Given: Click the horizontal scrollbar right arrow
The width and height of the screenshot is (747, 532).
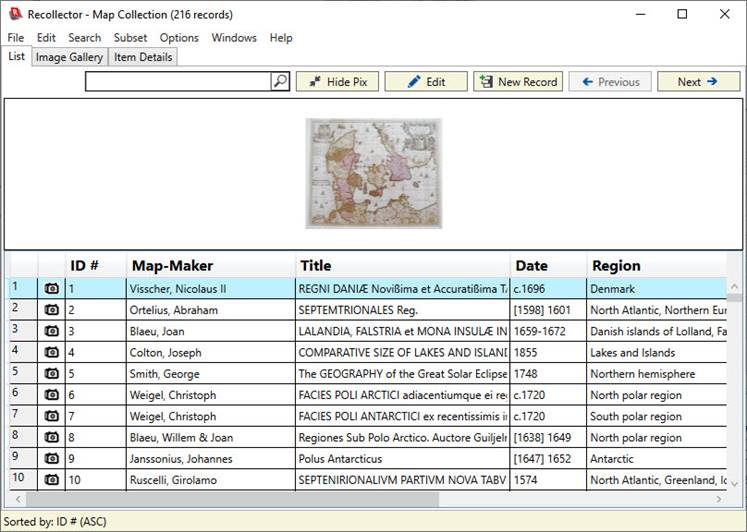Looking at the screenshot, I should [x=718, y=499].
